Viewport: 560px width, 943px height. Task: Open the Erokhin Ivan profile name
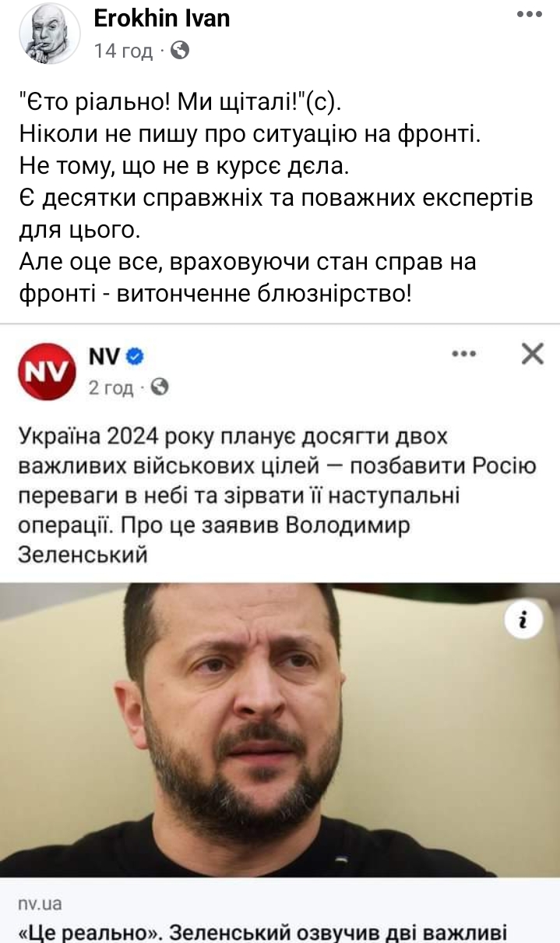click(162, 18)
